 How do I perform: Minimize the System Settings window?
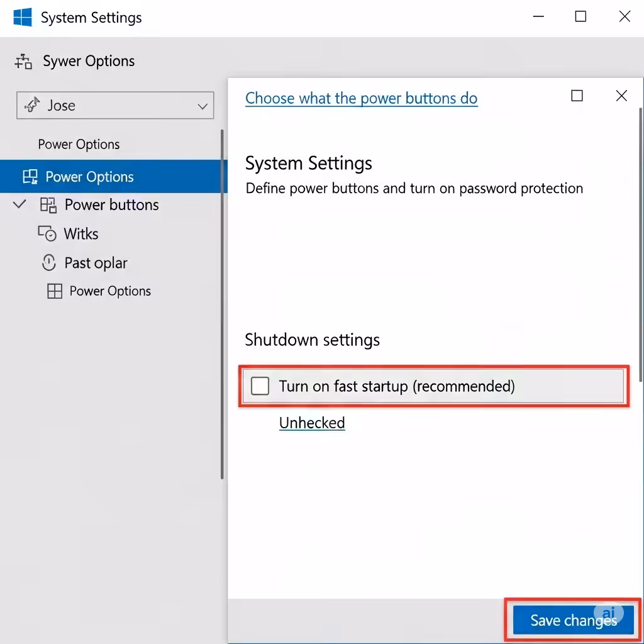tap(538, 17)
